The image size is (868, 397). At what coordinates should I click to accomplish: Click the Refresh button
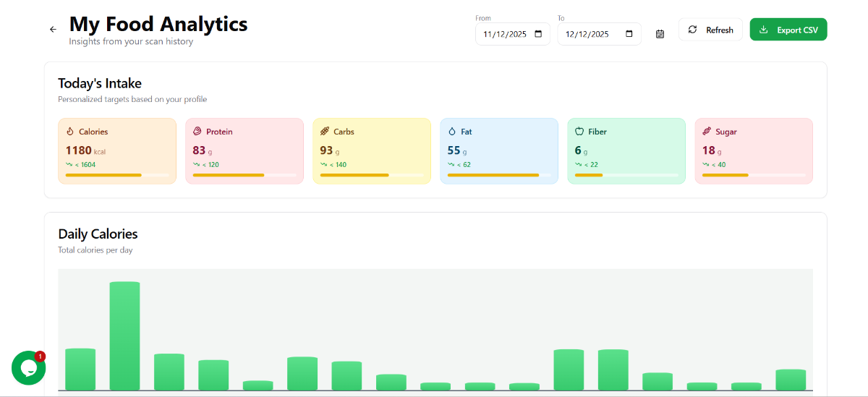click(710, 30)
